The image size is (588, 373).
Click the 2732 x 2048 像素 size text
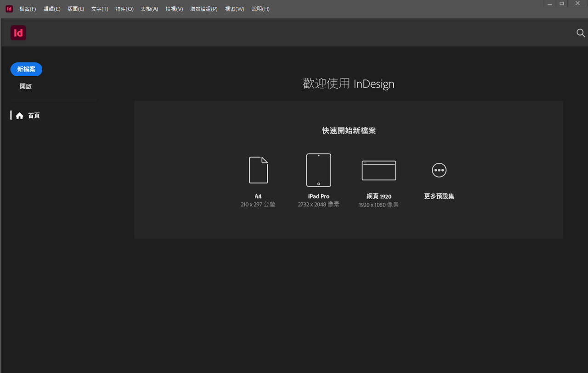[x=319, y=205]
